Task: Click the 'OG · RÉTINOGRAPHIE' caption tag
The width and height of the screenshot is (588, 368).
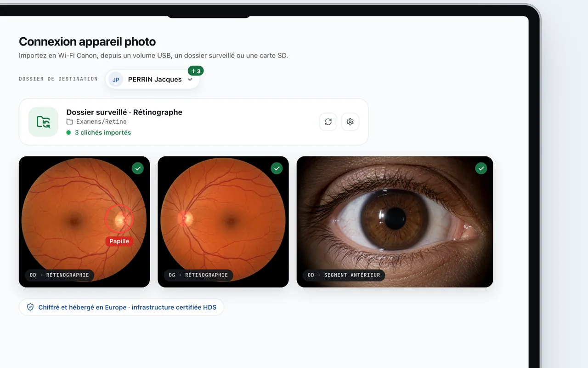Action: click(198, 275)
